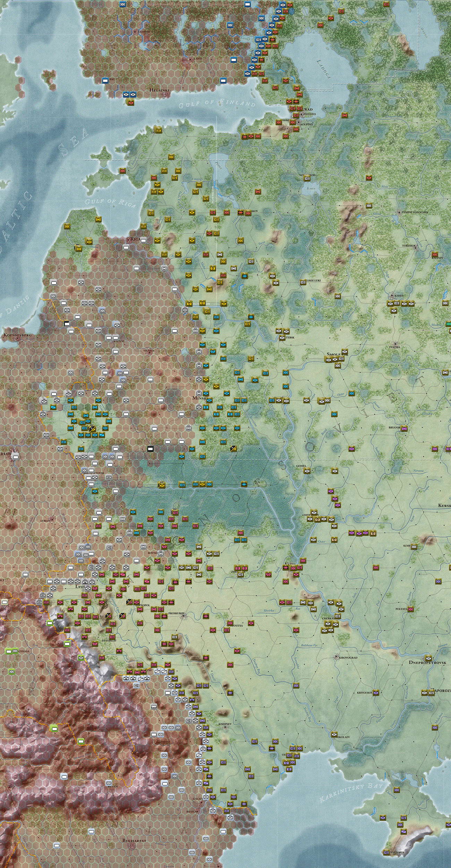451x868 pixels.
Task: Choose the HQ counter at Velikie Luki
Action: [303, 282]
